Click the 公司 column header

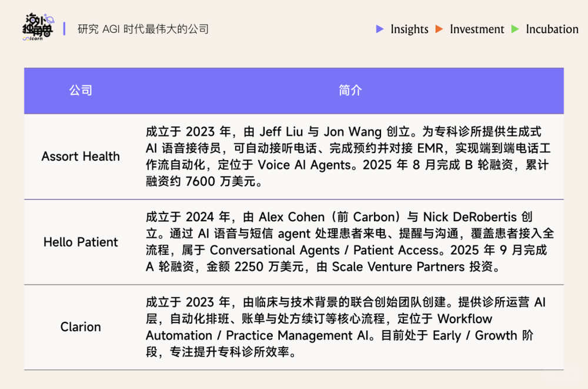(81, 91)
